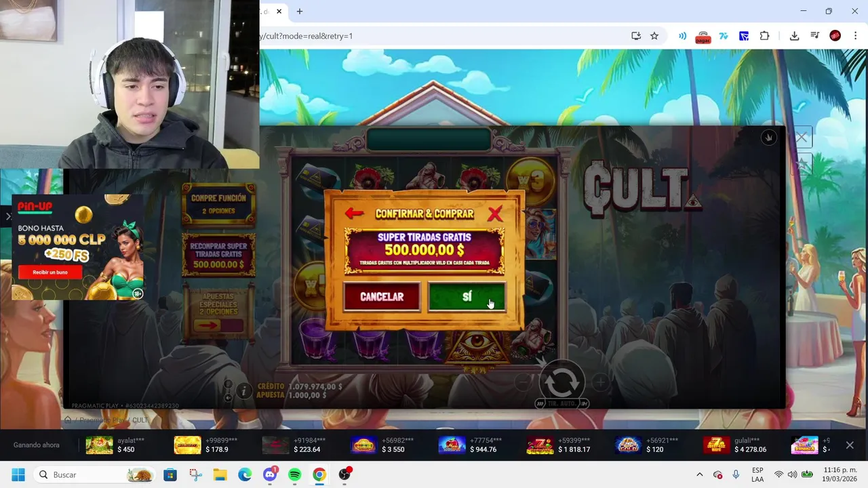Open Tir. Auto. autoplay settings

pos(562,403)
